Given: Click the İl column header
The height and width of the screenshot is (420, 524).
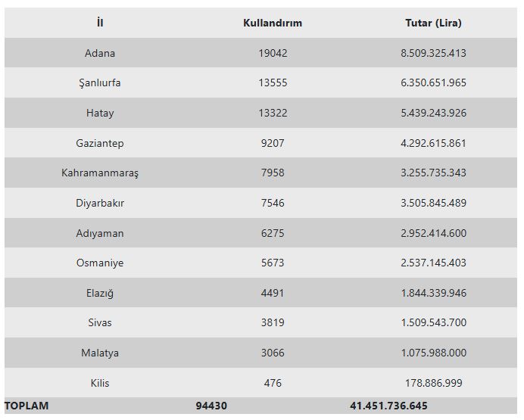Looking at the screenshot, I should click(x=100, y=23).
